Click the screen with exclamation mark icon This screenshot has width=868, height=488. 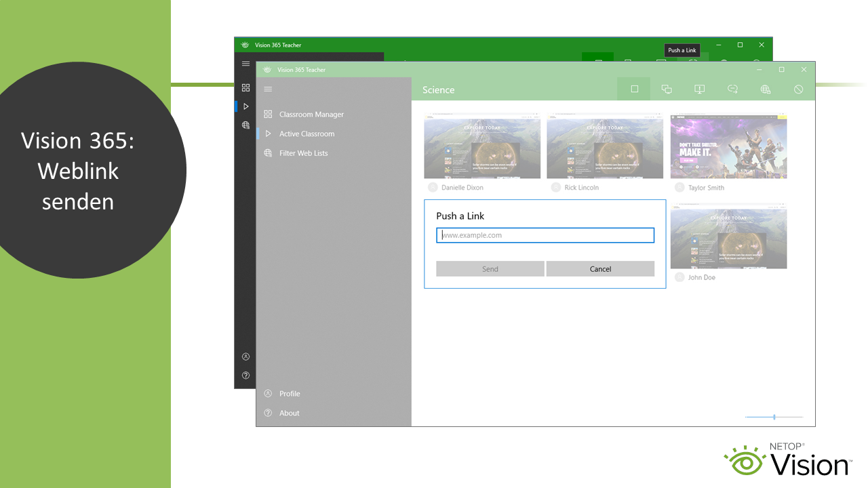coord(700,89)
